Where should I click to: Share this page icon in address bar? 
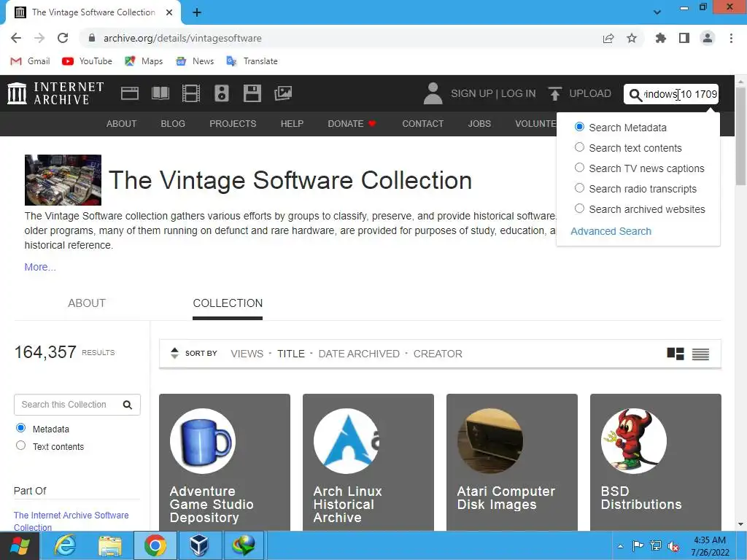tap(608, 38)
